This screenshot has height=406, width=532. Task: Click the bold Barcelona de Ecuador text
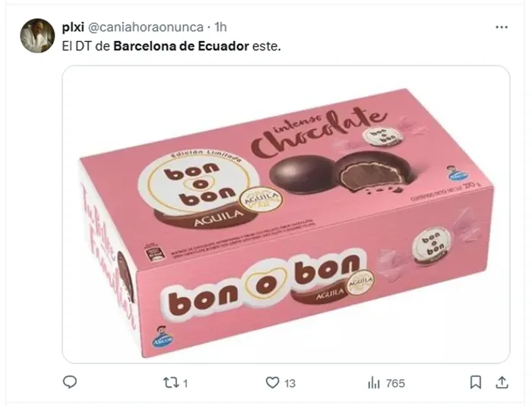(x=181, y=46)
